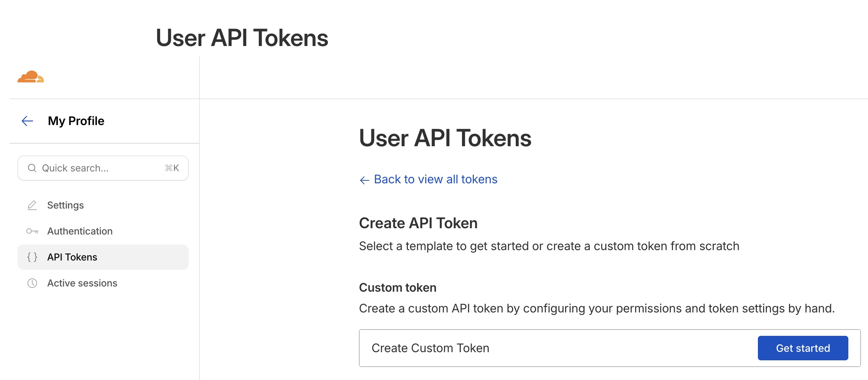Click the Create API Token heading

418,223
